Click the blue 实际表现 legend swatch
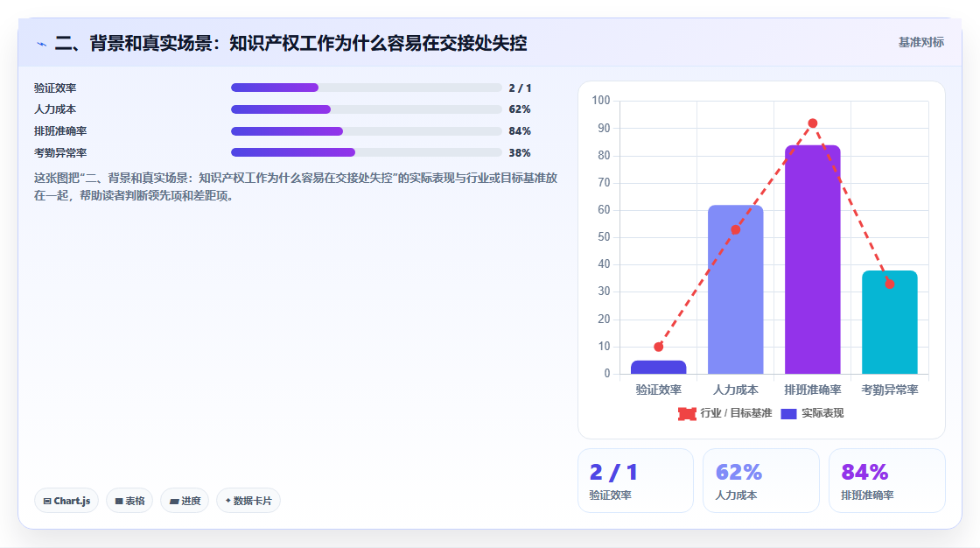The image size is (980, 548). (x=788, y=413)
